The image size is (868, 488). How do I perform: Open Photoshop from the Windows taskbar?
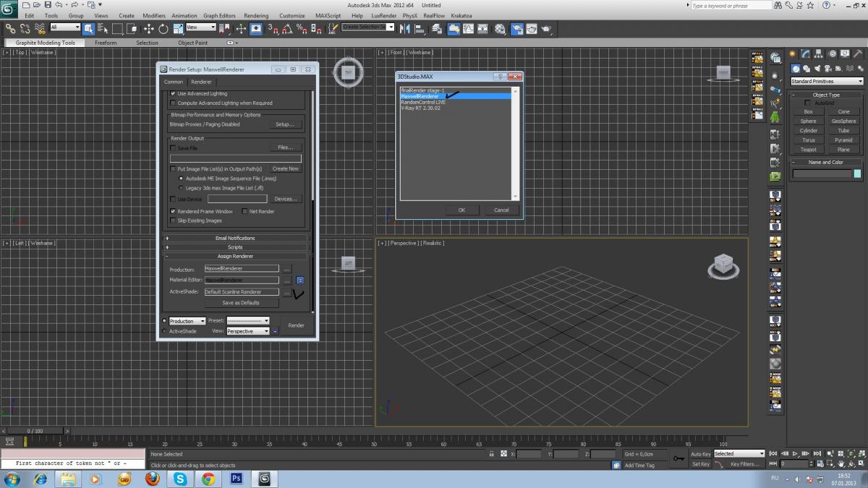(236, 479)
